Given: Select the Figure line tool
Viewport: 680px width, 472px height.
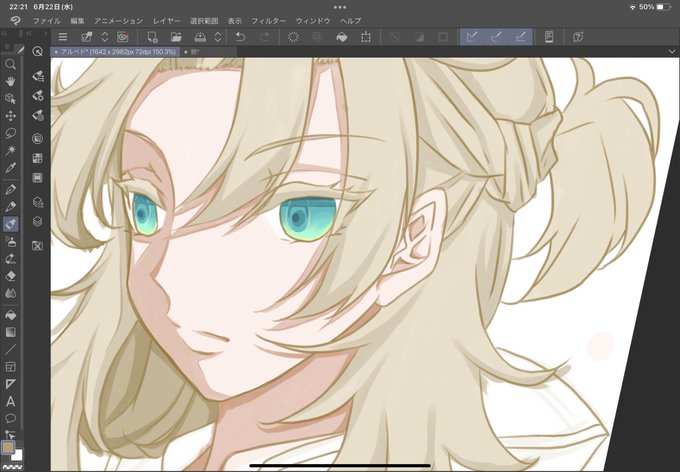Looking at the screenshot, I should tap(10, 349).
